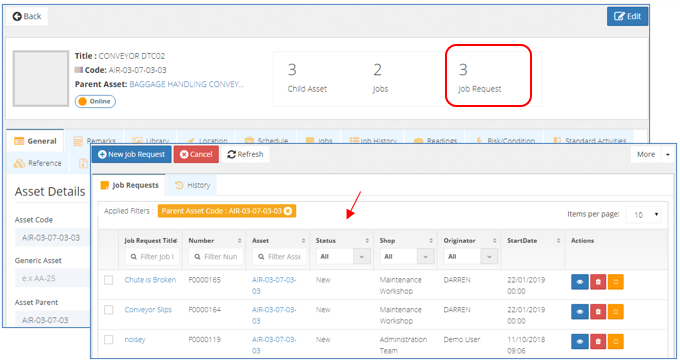Change Items per page dropdown

coord(644,215)
